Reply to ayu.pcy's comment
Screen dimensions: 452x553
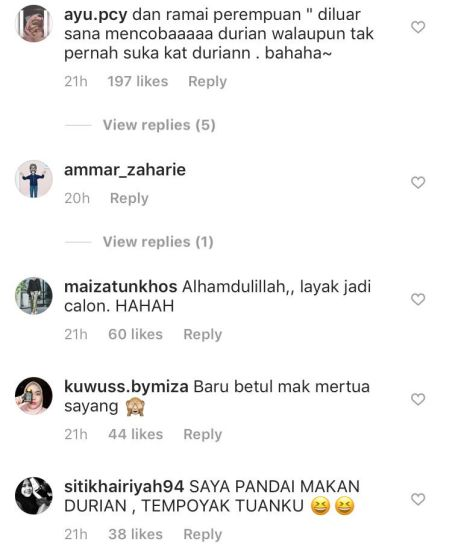tap(207, 82)
